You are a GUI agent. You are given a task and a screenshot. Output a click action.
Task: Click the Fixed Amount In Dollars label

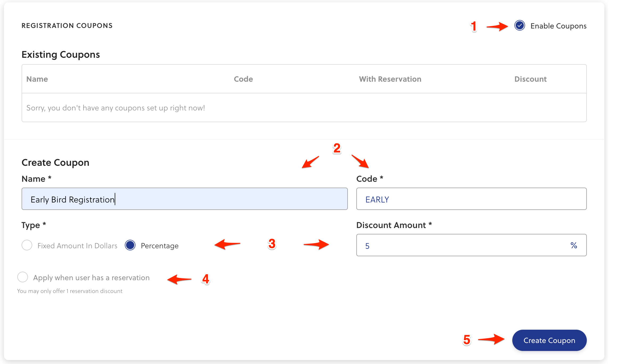click(77, 246)
